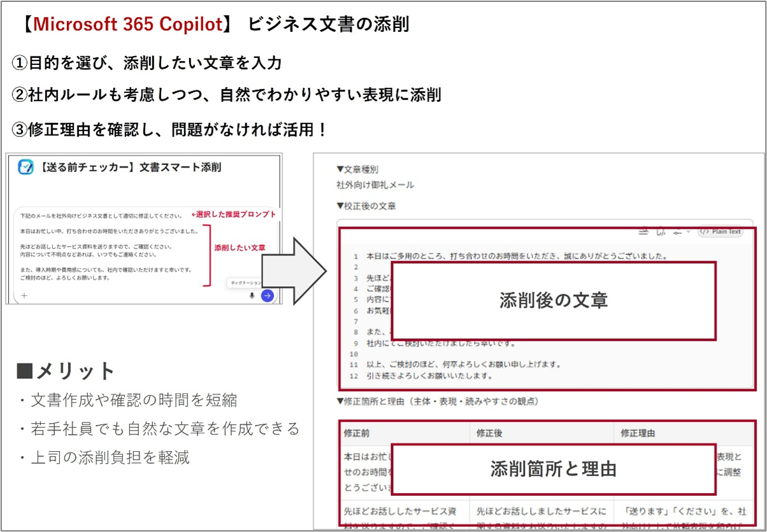Click code line 11 starting 以上、ご検討のほど

pyautogui.click(x=463, y=364)
